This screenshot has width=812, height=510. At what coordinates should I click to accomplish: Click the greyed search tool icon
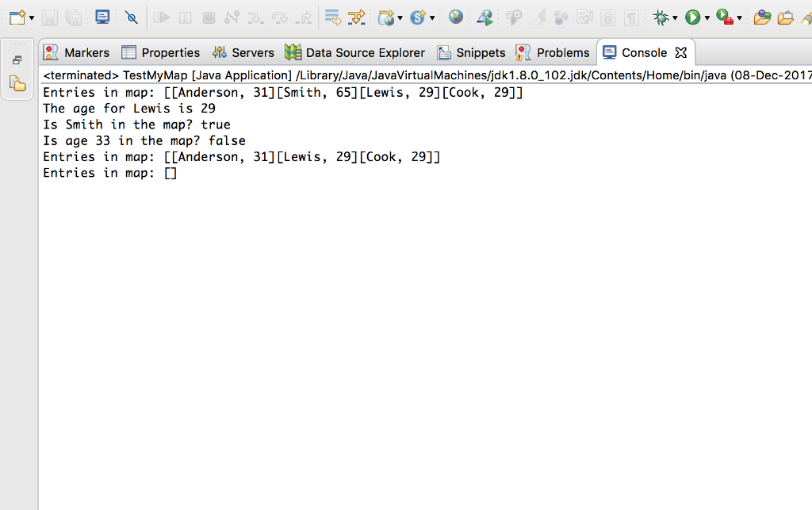(514, 17)
